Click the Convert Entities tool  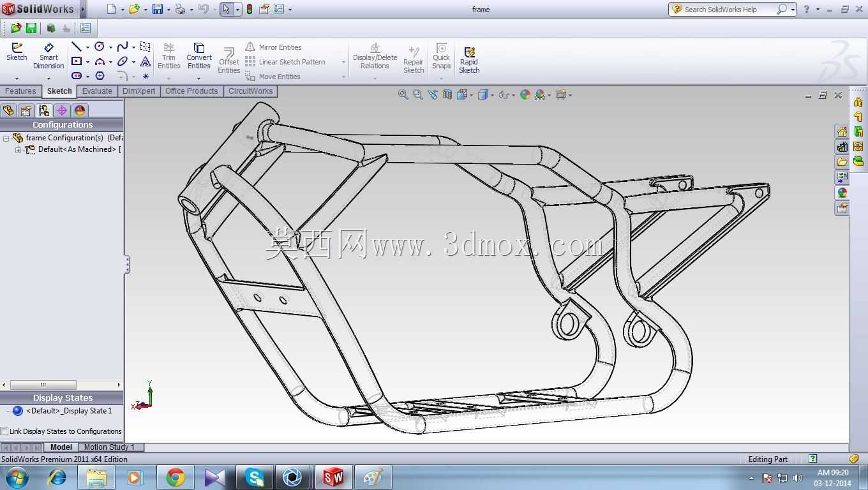click(199, 56)
